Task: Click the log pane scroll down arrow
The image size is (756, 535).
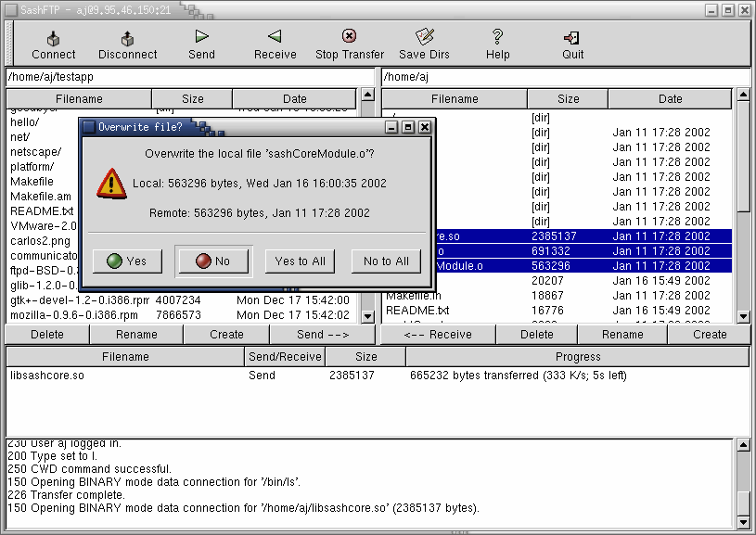Action: [743, 522]
